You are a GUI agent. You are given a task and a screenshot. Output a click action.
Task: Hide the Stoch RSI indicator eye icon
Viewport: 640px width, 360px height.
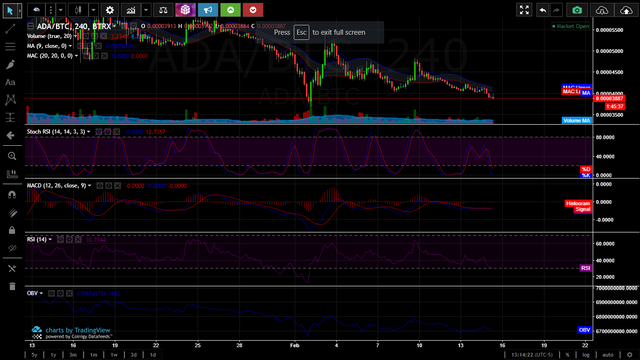[x=99, y=132]
